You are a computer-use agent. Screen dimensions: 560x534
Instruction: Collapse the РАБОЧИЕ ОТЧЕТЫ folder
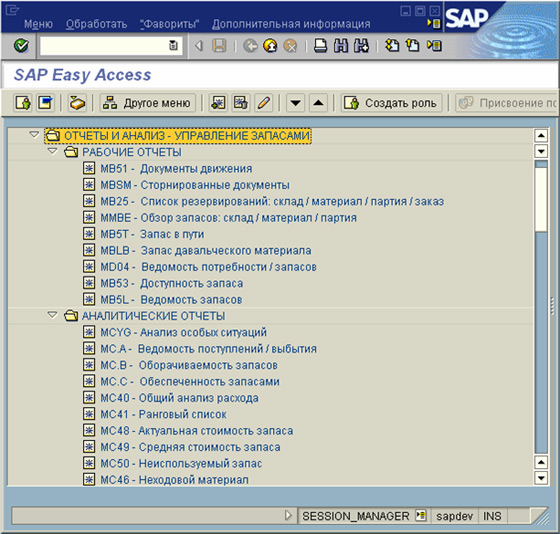[x=52, y=151]
